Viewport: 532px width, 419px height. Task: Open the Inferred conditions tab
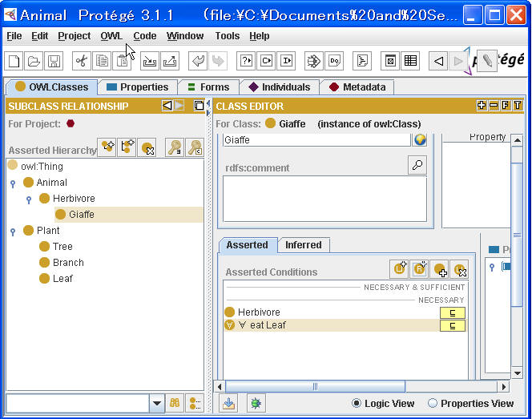tap(303, 245)
